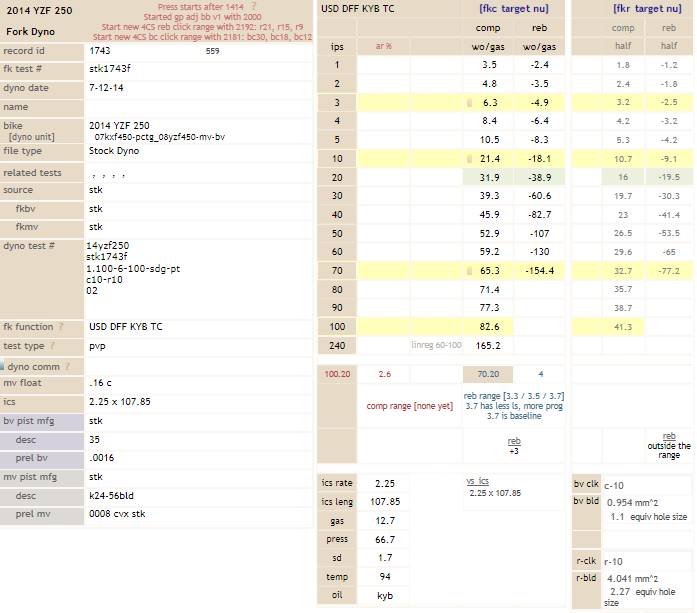The width and height of the screenshot is (697, 613).
Task: Click the help icon next to test type
Action: click(x=51, y=346)
